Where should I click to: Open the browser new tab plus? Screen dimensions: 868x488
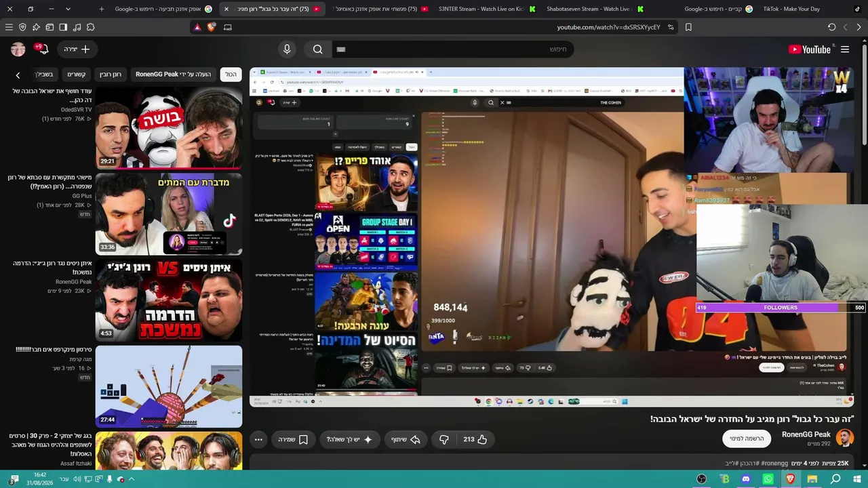[102, 9]
